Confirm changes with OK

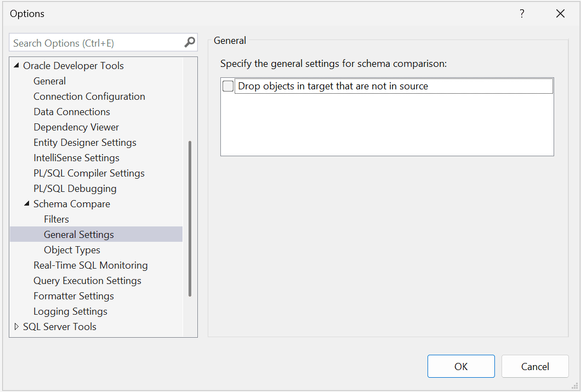pyautogui.click(x=461, y=366)
